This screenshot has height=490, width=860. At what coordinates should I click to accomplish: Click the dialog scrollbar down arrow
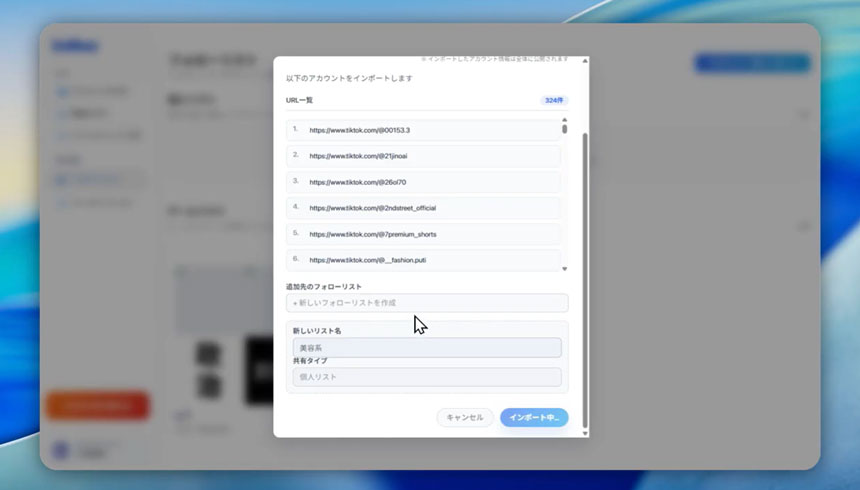coord(585,433)
